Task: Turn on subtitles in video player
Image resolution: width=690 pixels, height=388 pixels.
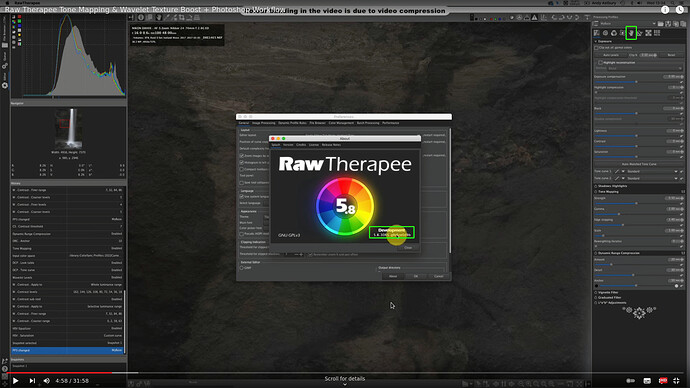Action: point(647,381)
